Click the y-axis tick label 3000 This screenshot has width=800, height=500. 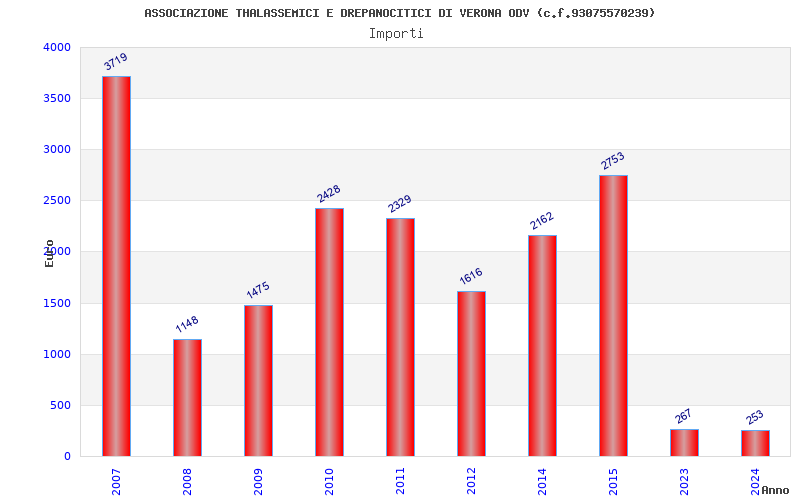(57, 149)
